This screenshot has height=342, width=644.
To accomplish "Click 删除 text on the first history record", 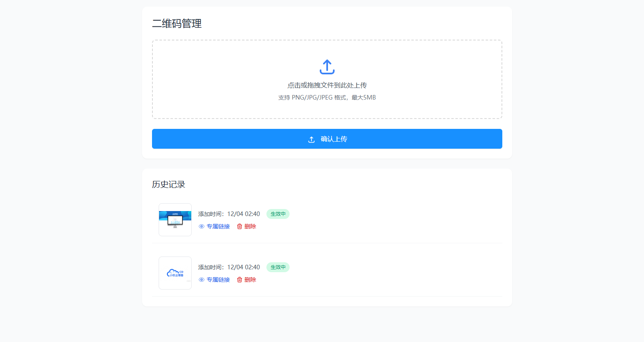I will click(250, 226).
